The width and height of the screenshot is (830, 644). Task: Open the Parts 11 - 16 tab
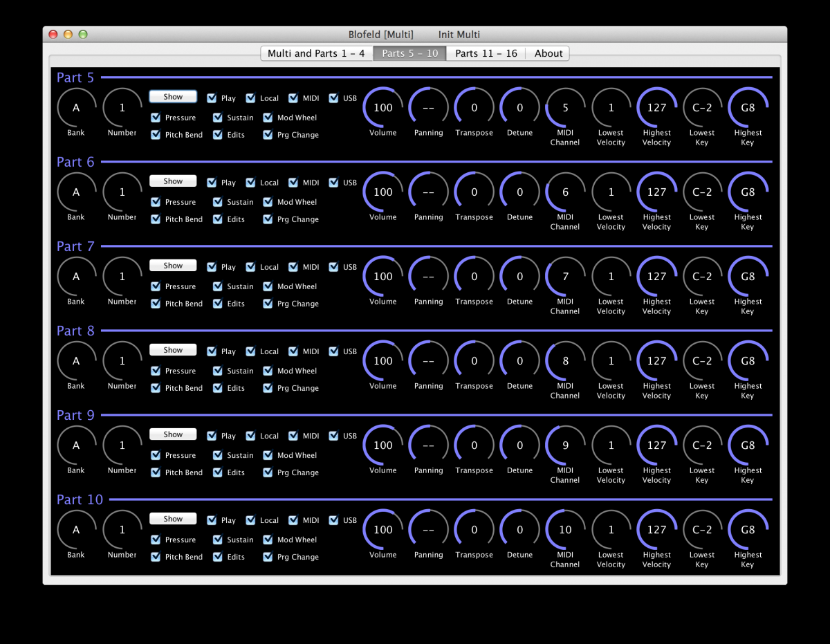(x=486, y=53)
